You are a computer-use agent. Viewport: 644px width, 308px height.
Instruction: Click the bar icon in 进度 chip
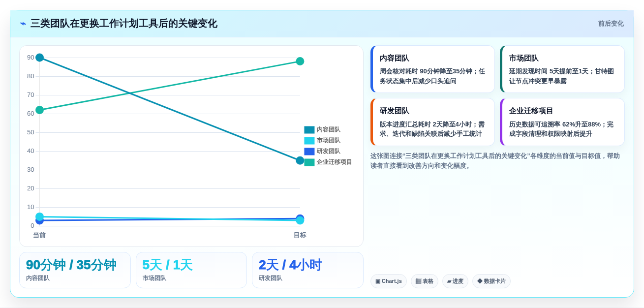(x=449, y=281)
